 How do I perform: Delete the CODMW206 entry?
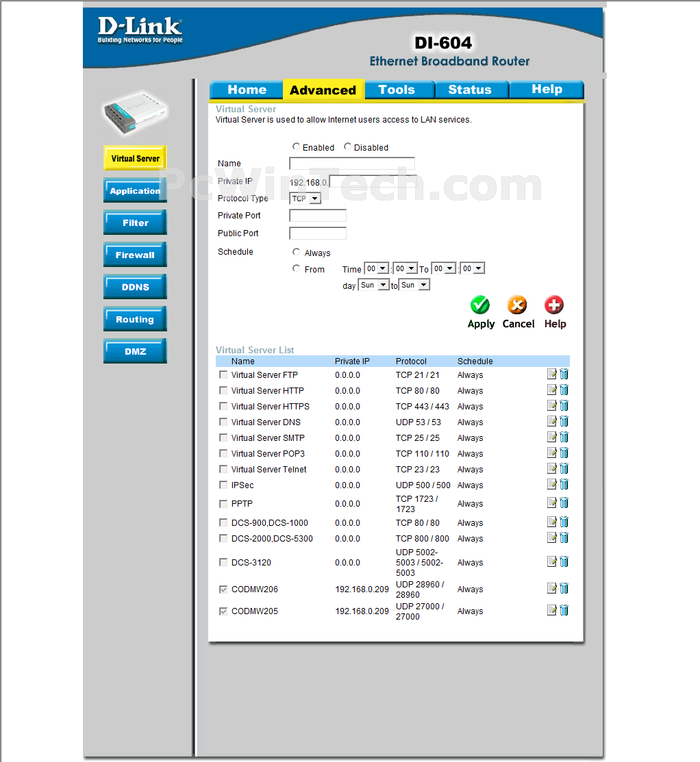[x=564, y=589]
